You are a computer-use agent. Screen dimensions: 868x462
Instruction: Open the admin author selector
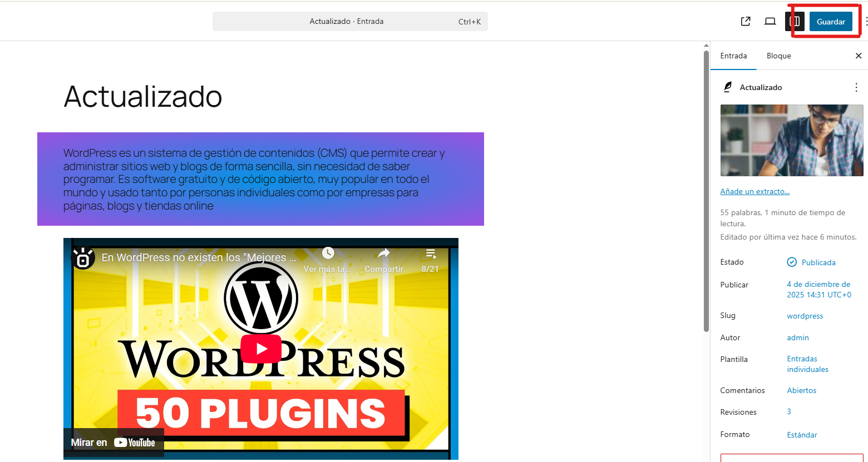(x=797, y=337)
